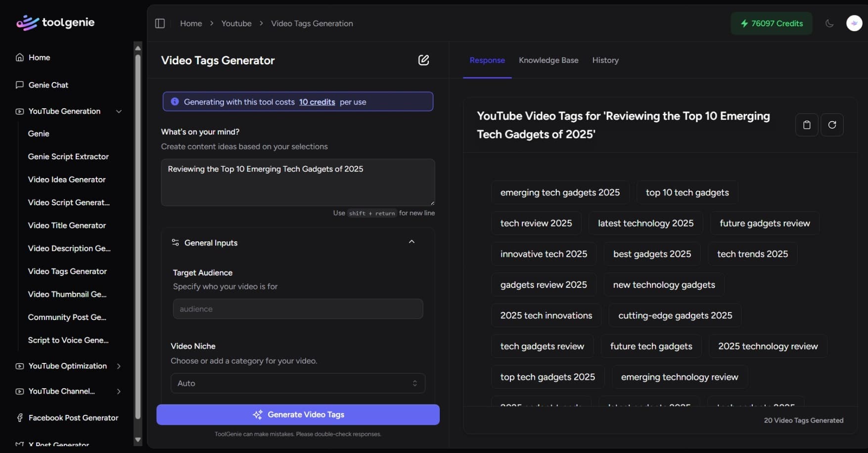
Task: Expand the YouTube Optimization section
Action: 119,366
